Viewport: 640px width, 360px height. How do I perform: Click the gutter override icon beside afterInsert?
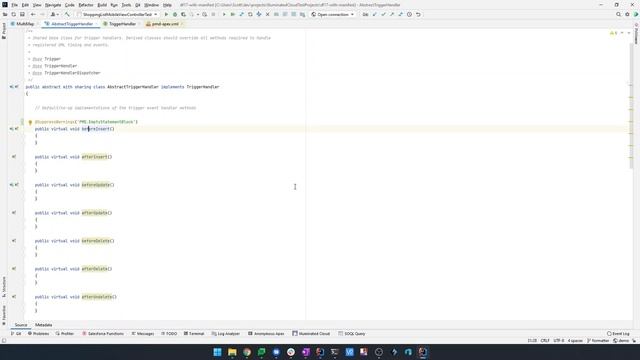[x=13, y=157]
